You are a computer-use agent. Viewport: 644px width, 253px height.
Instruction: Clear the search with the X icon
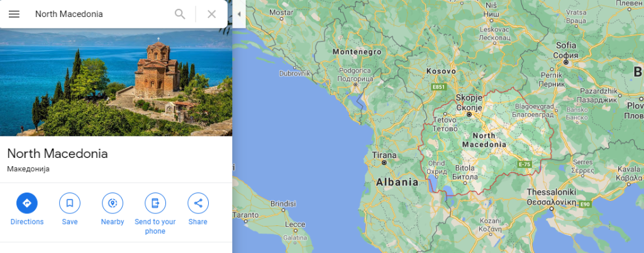211,14
